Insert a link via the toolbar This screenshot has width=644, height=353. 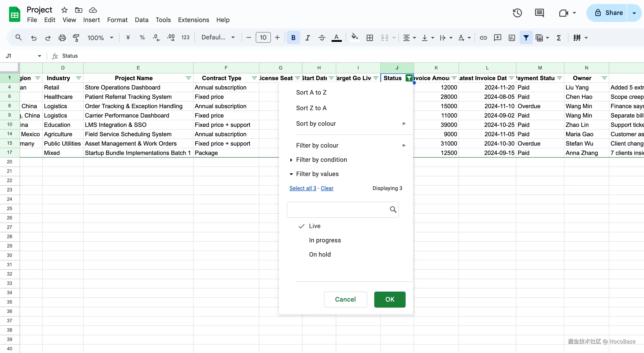click(x=483, y=38)
